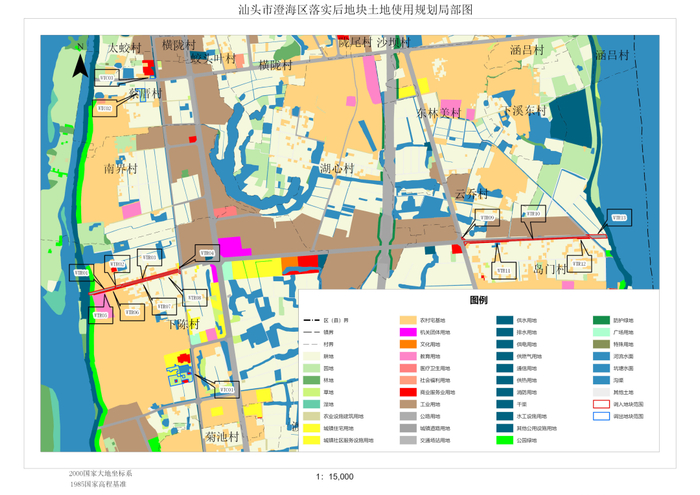Image resolution: width=700 pixels, height=495 pixels.
Task: Click the 商业服务业用地 red legend swatch
Action: [x=408, y=392]
